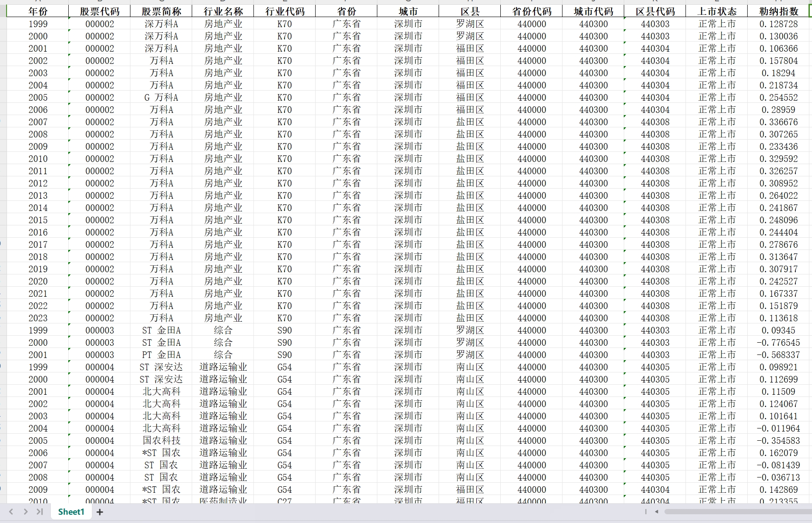Click 440305 in the 0.124067 row

tap(655, 404)
